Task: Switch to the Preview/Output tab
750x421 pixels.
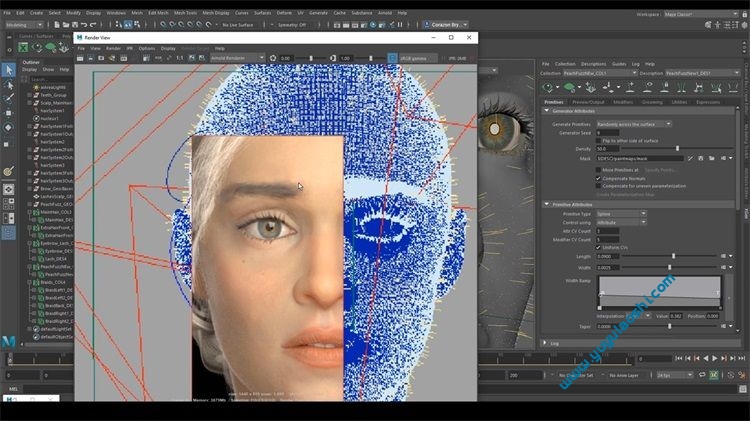Action: tap(588, 102)
